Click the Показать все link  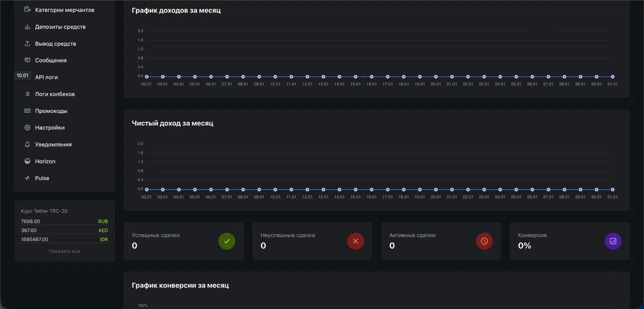pos(64,251)
